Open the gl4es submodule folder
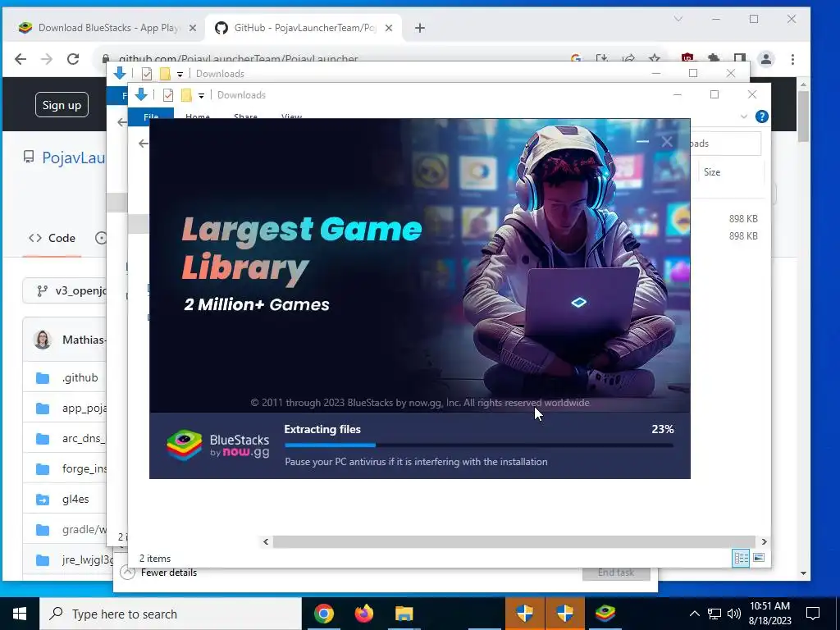Screen dimensions: 840x630 (x=75, y=499)
